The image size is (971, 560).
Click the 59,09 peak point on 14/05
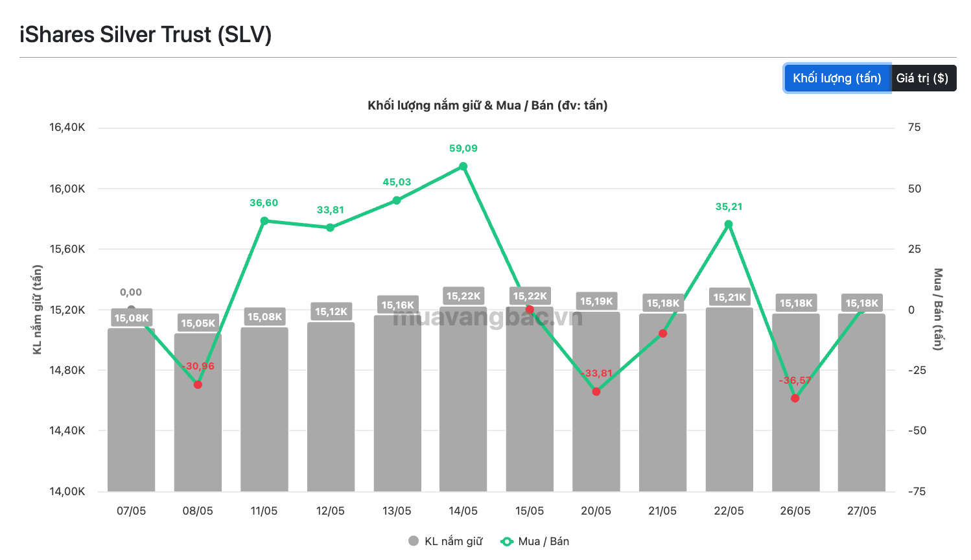[x=463, y=167]
